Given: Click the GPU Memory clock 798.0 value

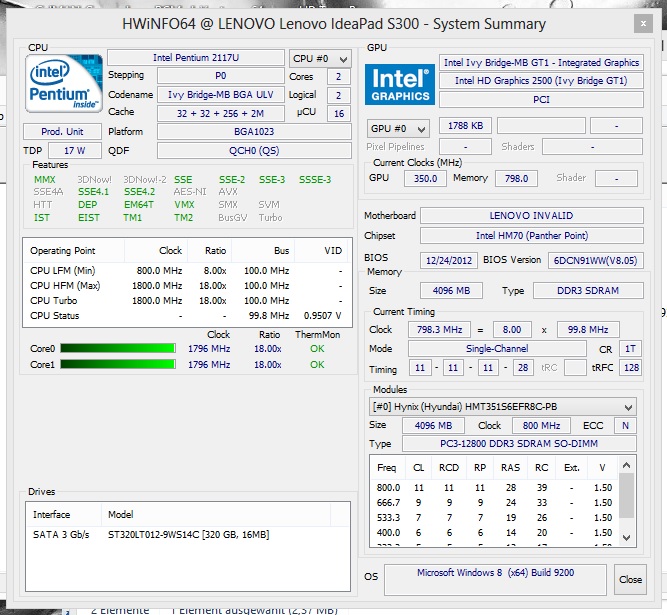Looking at the screenshot, I should (516, 179).
